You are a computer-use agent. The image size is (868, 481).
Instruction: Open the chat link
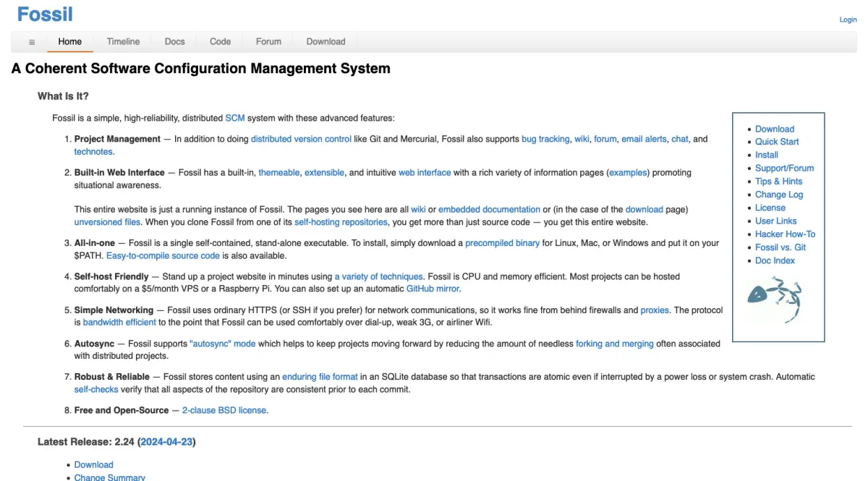pyautogui.click(x=680, y=139)
